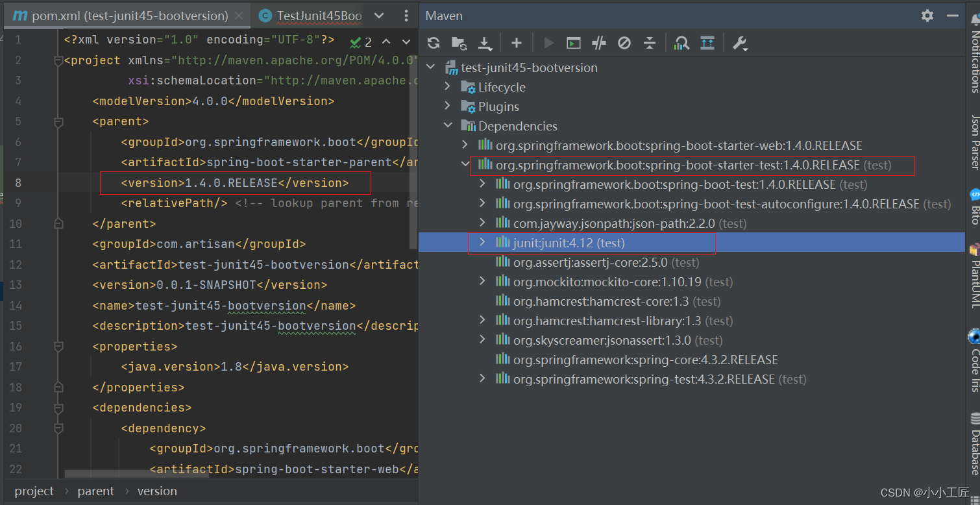The image size is (980, 505).
Task: Fold the project tag at line 2
Action: [x=59, y=60]
